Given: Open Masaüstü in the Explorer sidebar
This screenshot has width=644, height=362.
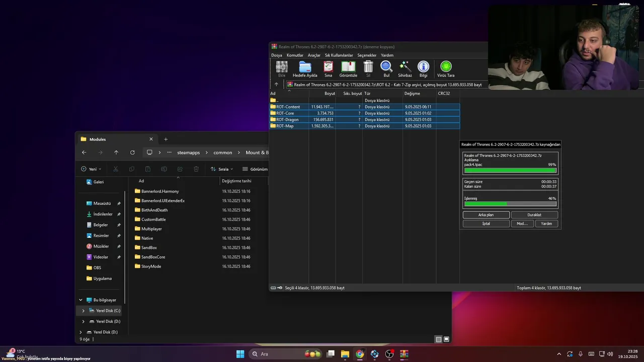Looking at the screenshot, I should (102, 204).
